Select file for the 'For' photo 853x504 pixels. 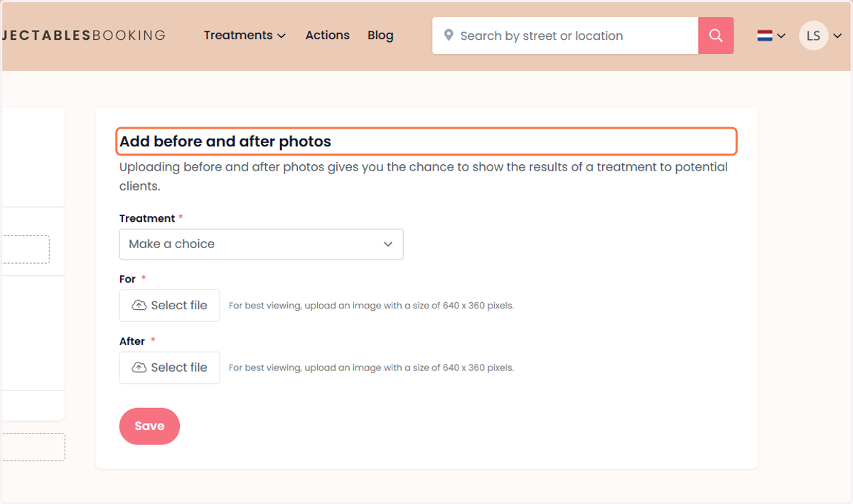pyautogui.click(x=169, y=306)
